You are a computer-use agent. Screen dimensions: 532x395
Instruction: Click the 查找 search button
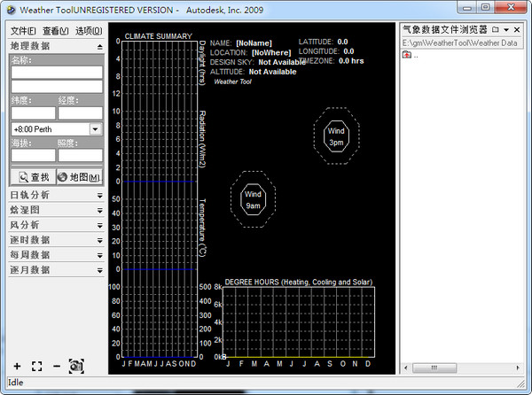(x=33, y=176)
